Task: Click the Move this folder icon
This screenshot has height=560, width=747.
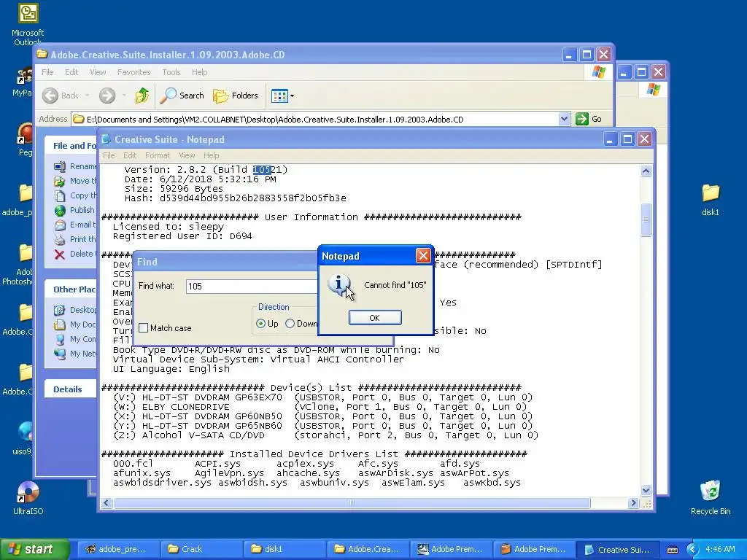Action: click(x=60, y=181)
